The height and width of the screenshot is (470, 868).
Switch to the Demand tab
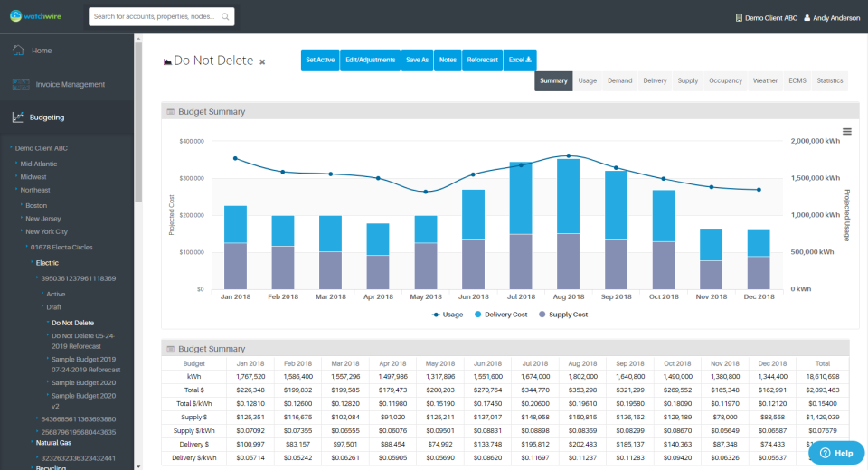pyautogui.click(x=619, y=80)
